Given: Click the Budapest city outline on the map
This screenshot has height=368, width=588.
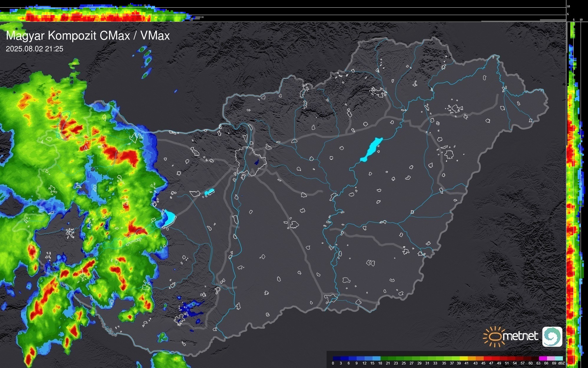Looking at the screenshot, I should [x=251, y=161].
